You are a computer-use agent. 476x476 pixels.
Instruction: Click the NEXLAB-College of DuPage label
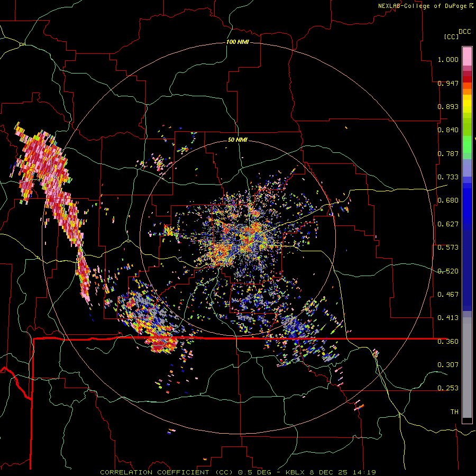pyautogui.click(x=422, y=6)
